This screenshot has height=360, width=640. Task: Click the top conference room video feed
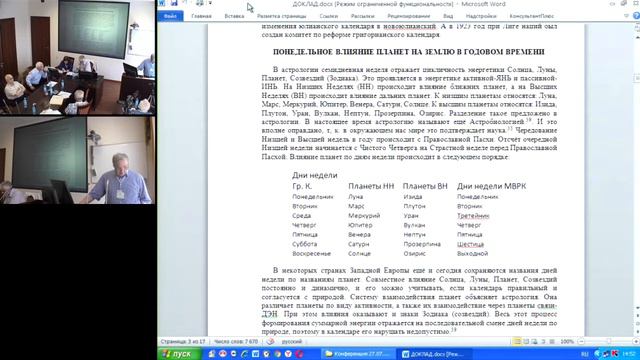78,57
